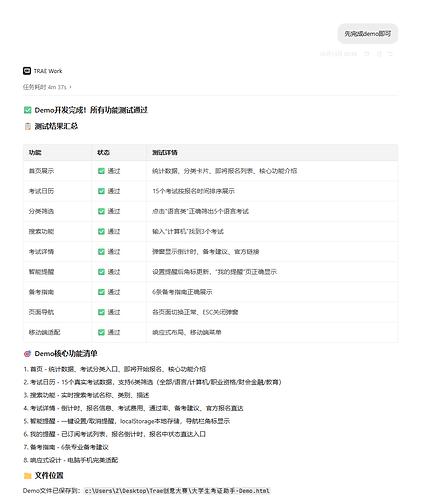Image resolution: width=421 pixels, height=500 pixels.
Task: Click details text starting 统计数据、分类卡片
Action: (x=224, y=171)
